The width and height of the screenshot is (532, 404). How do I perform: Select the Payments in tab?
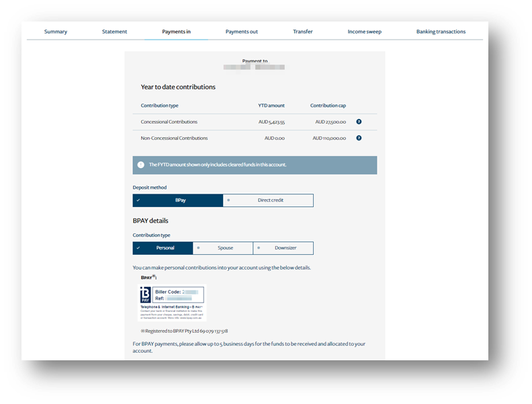[176, 32]
